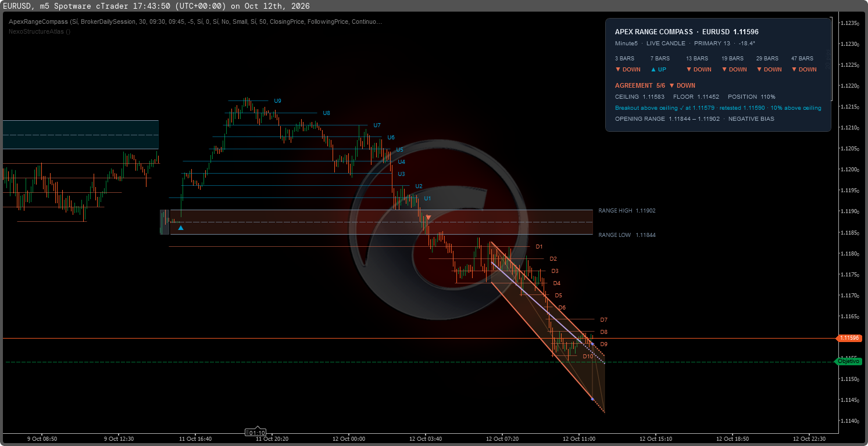
Task: Click the D1 level label
Action: click(x=539, y=247)
